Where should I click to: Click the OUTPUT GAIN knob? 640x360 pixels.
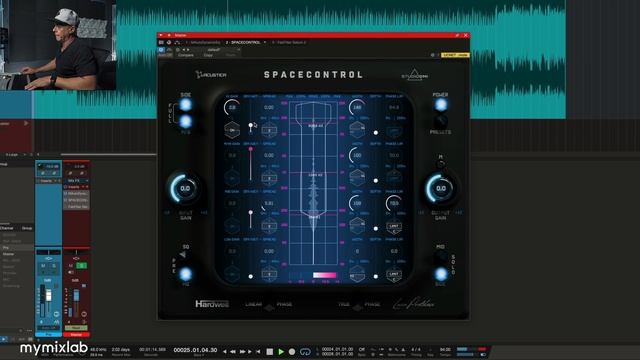click(x=441, y=188)
